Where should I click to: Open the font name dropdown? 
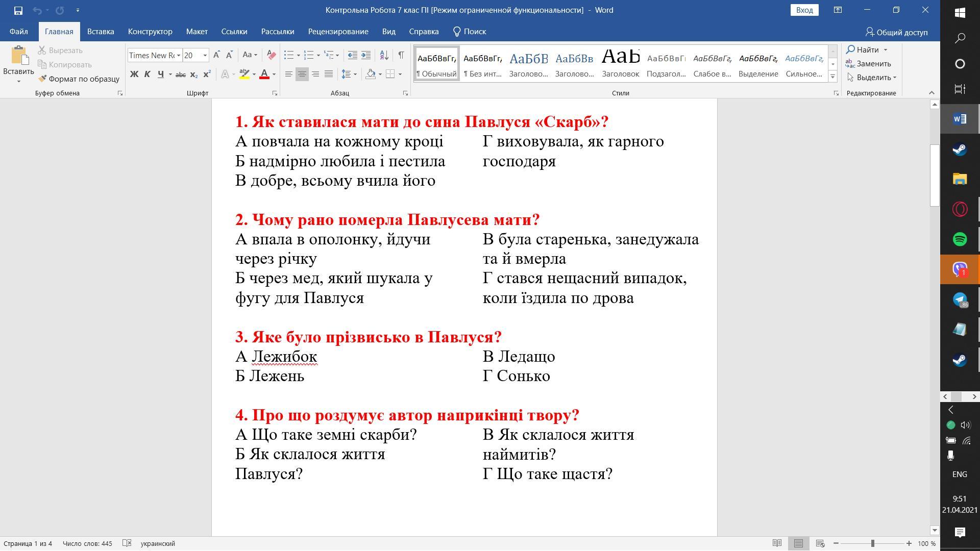[x=179, y=55]
